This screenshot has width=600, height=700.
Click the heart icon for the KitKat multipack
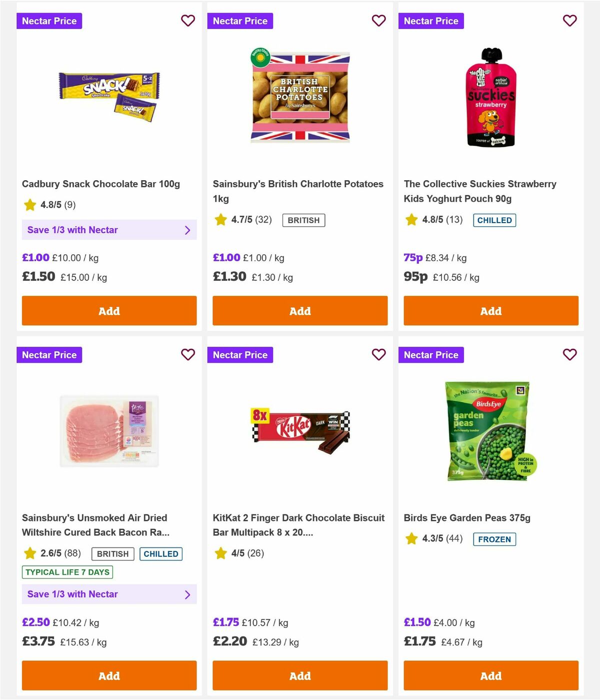coord(379,355)
